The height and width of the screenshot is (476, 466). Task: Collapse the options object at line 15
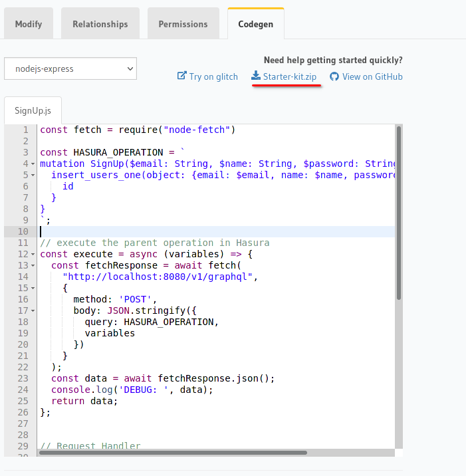33,289
